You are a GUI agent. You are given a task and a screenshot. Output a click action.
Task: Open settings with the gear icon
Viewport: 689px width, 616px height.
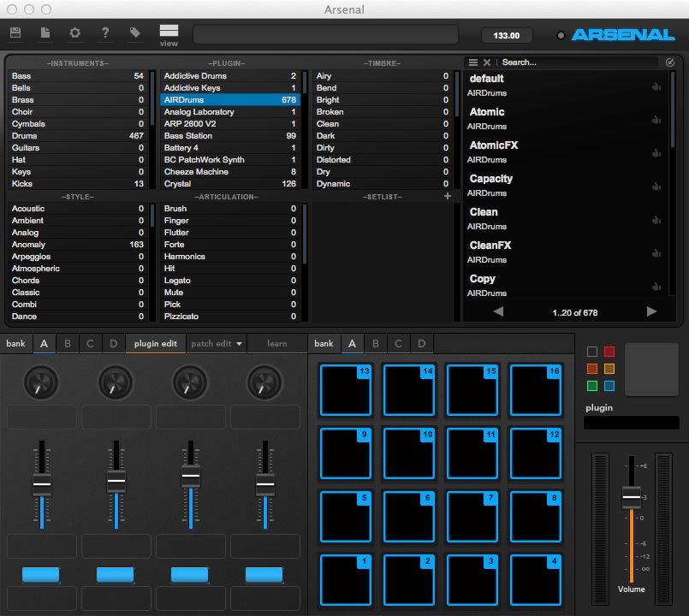[74, 33]
